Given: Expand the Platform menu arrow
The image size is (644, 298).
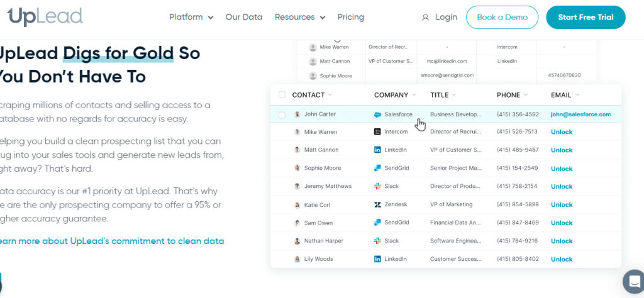Looking at the screenshot, I should point(211,18).
